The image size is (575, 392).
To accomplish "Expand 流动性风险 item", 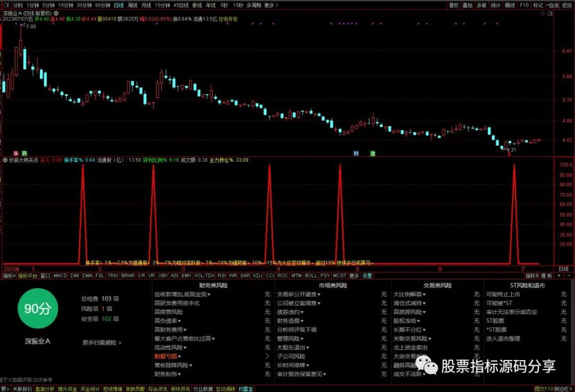I will 170,347.
